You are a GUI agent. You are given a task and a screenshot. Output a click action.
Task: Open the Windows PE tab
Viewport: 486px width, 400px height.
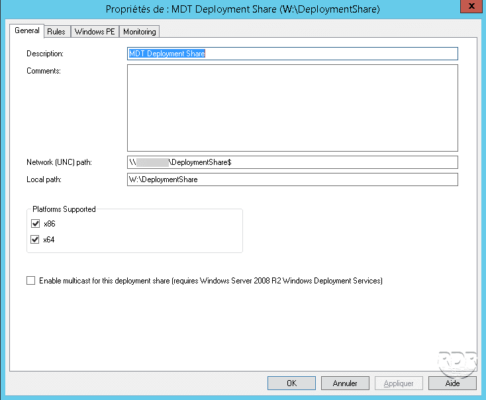coord(95,32)
